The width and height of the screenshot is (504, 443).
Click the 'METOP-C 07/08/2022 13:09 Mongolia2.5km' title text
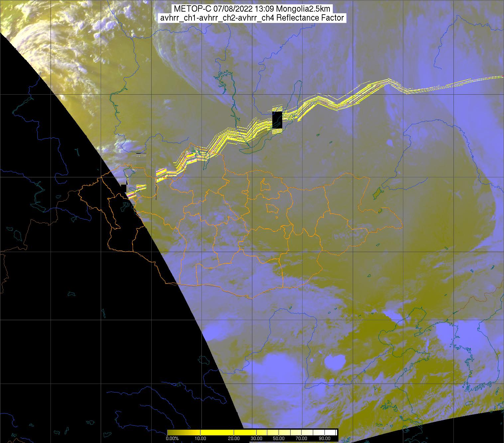coord(252,9)
